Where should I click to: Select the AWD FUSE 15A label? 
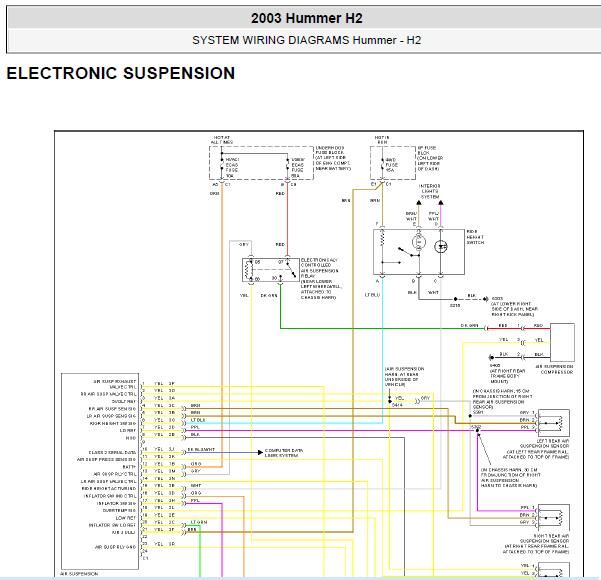(391, 165)
